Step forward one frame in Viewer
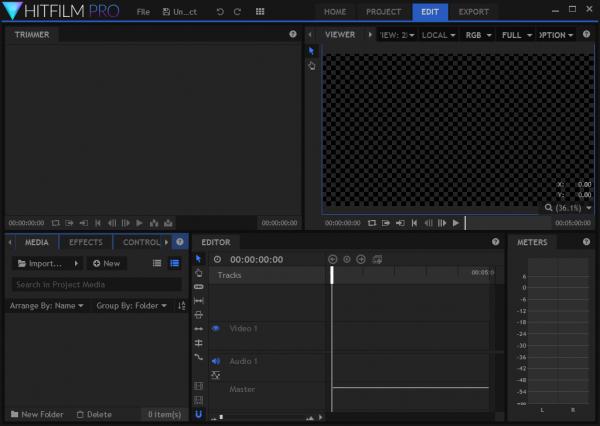This screenshot has height=426, width=600. (x=442, y=223)
